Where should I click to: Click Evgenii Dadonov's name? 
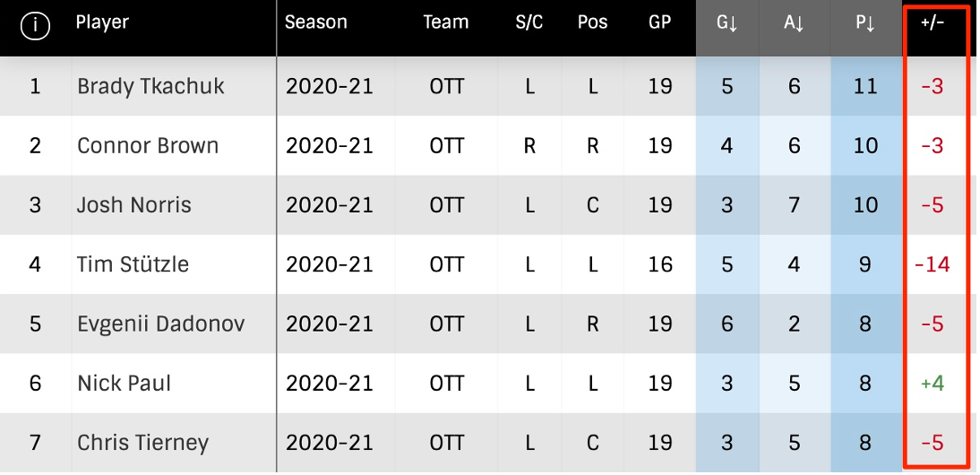point(160,324)
